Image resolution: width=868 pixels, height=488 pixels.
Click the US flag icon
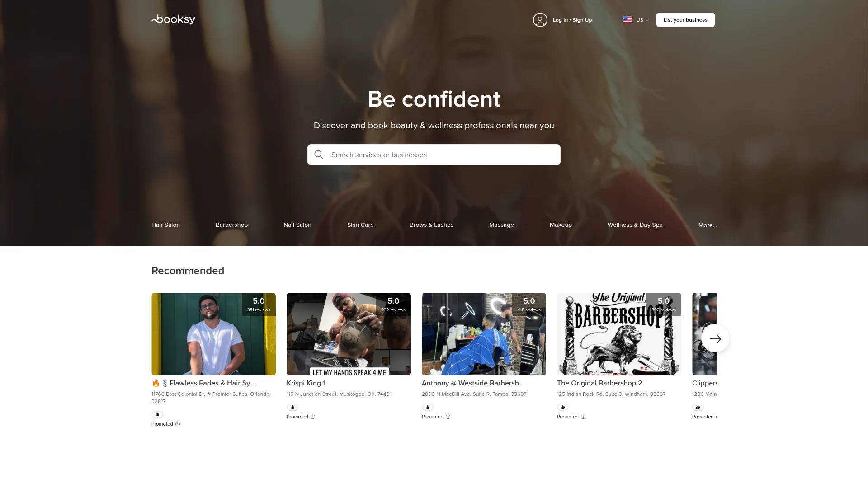pyautogui.click(x=627, y=20)
